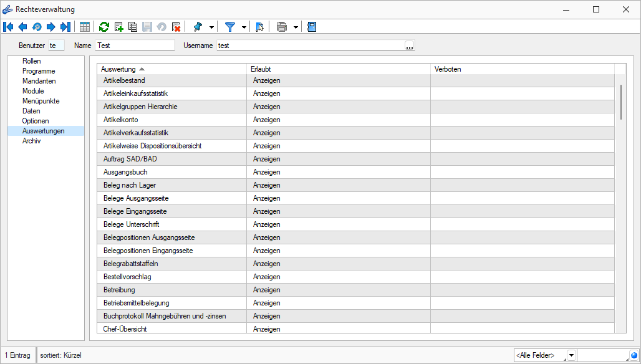Viewport: 641px width, 364px height.
Task: Click the blue circular history navigation icon
Action: [x=37, y=27]
